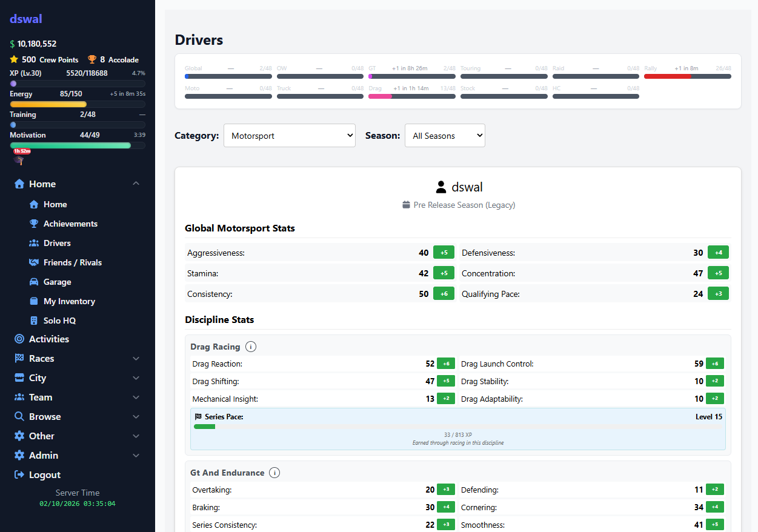Expand the Admin section chevron
This screenshot has height=532, width=758.
click(x=136, y=456)
